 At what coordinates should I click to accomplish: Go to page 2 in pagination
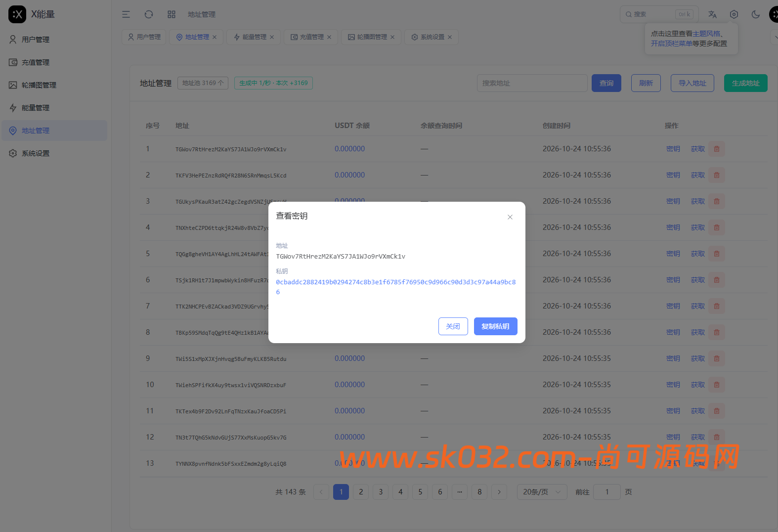(x=361, y=492)
